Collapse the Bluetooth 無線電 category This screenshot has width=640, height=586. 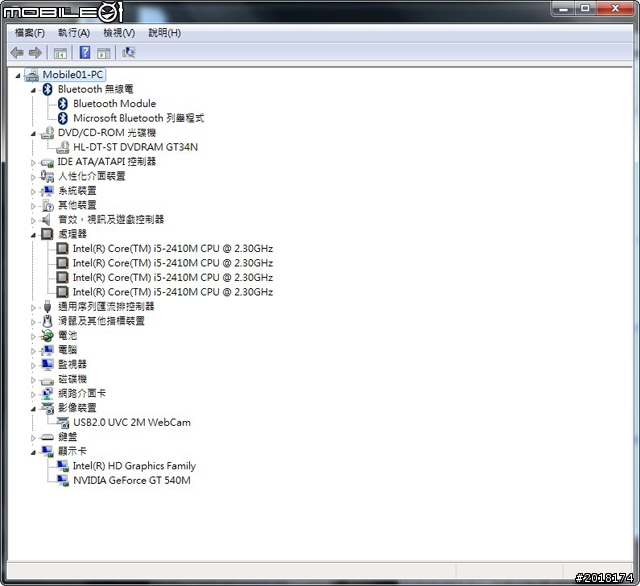coord(33,90)
